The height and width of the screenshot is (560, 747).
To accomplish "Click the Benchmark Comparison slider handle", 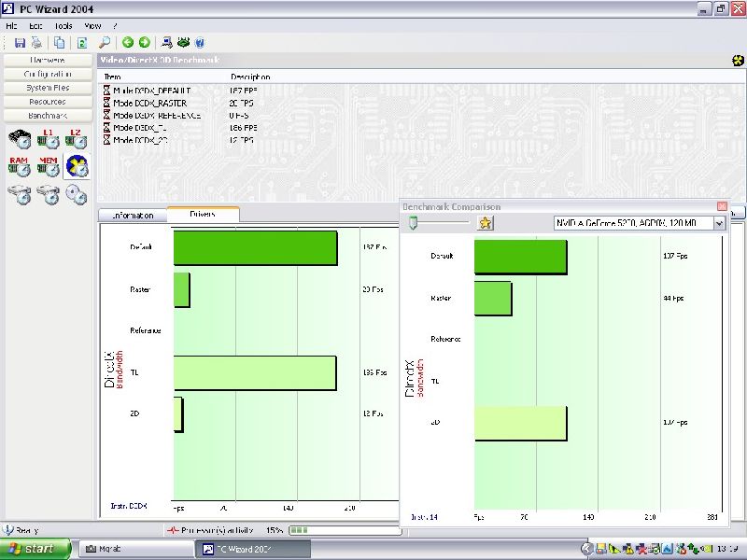I will pos(414,222).
